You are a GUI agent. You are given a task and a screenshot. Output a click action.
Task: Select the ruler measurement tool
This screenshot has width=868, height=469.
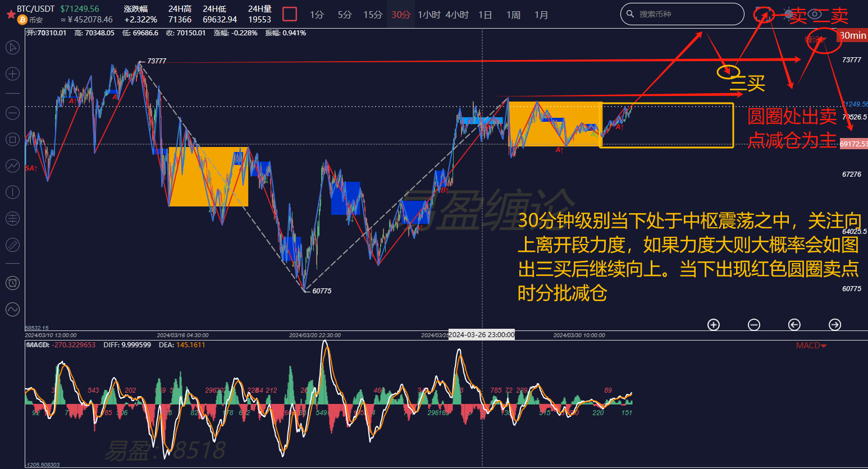point(12,245)
